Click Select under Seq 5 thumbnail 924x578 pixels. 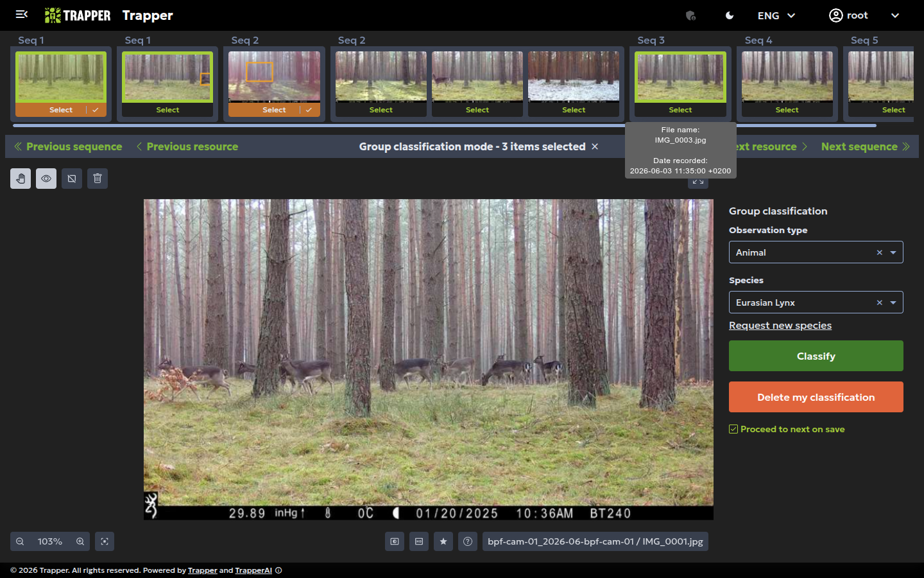(893, 110)
